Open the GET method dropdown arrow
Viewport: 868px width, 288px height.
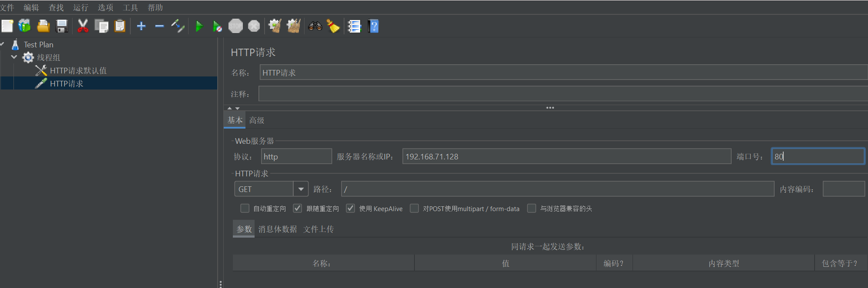[301, 189]
